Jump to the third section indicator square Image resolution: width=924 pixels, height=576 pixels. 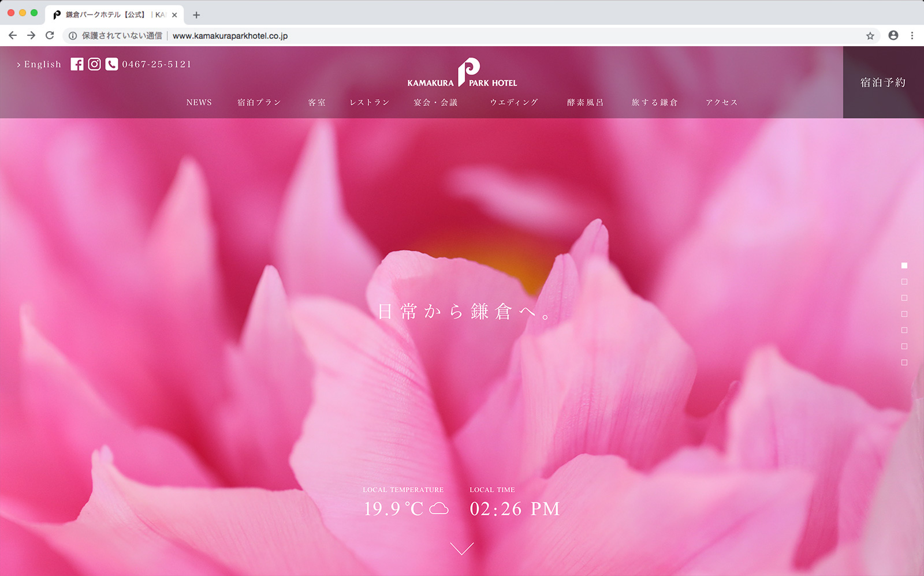(x=904, y=298)
